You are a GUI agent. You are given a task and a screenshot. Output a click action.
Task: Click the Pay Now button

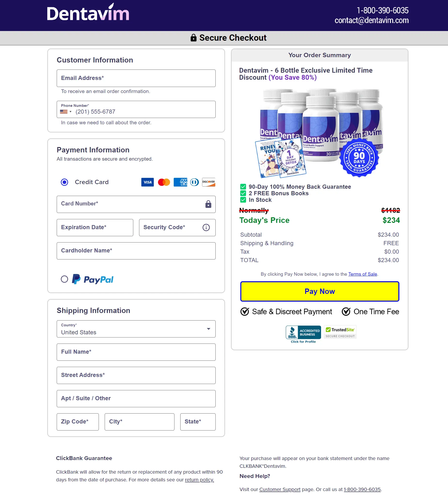320,291
